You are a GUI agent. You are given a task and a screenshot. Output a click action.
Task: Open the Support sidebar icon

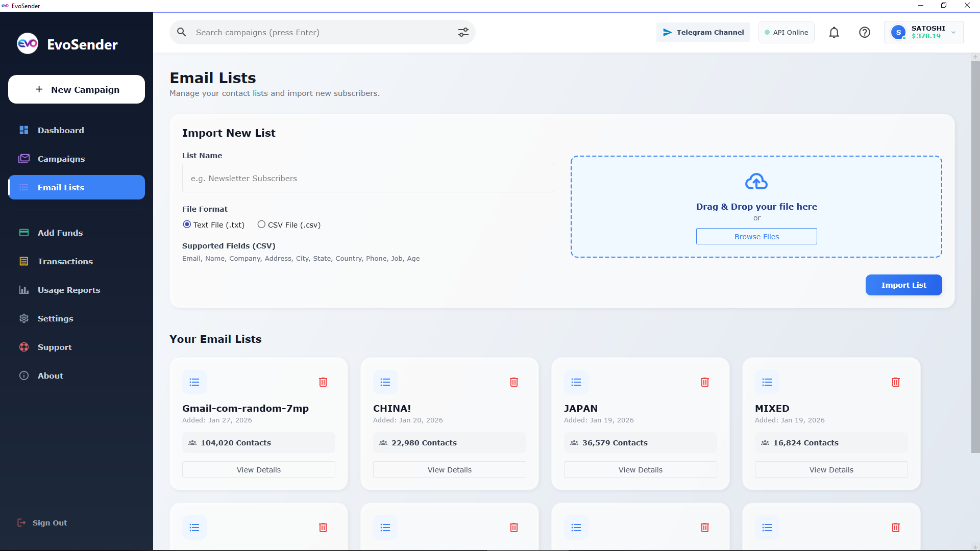pos(24,347)
